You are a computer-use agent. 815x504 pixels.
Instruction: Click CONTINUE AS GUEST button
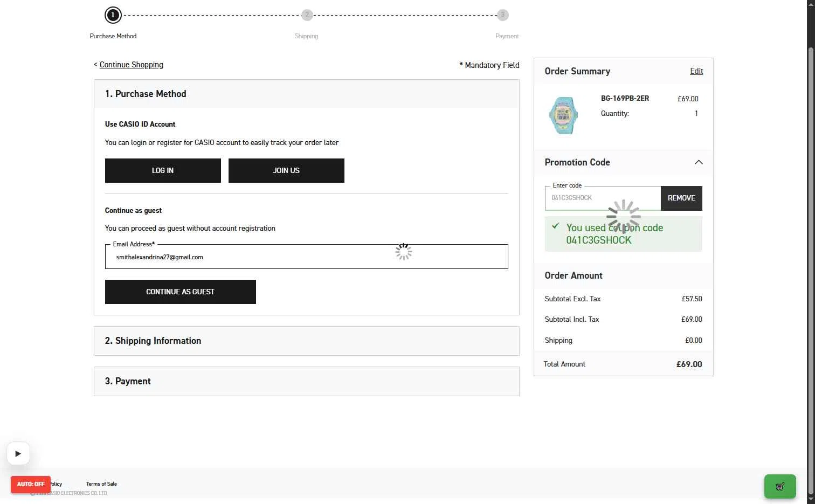coord(180,292)
